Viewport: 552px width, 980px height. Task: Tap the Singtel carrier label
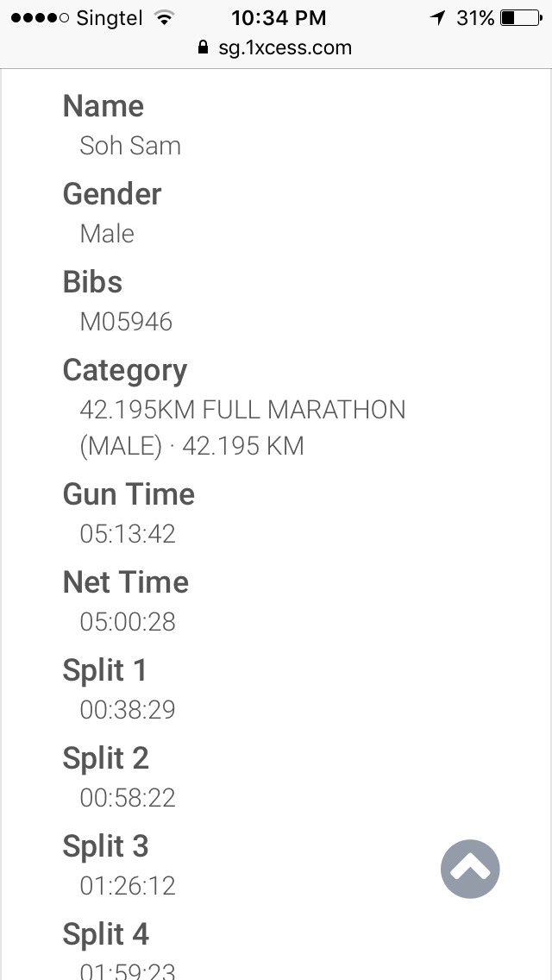(110, 17)
